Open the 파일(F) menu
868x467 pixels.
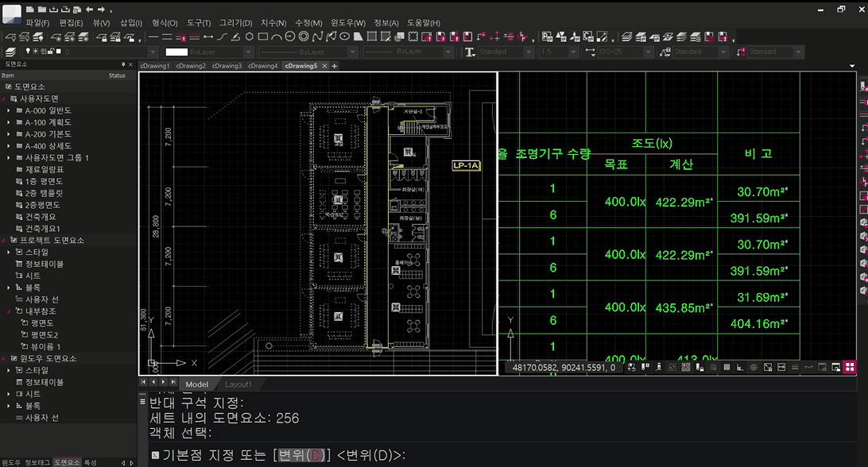click(x=37, y=23)
